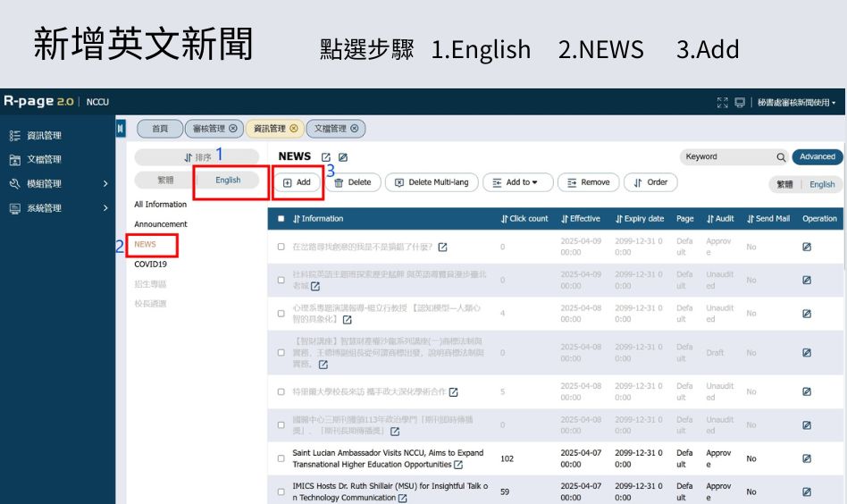Open 文檔管理 in the left sidebar
Viewport: 847px width, 504px height.
[43, 159]
